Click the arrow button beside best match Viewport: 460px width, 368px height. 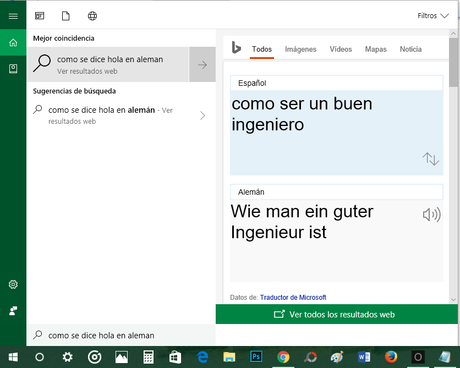(x=202, y=64)
